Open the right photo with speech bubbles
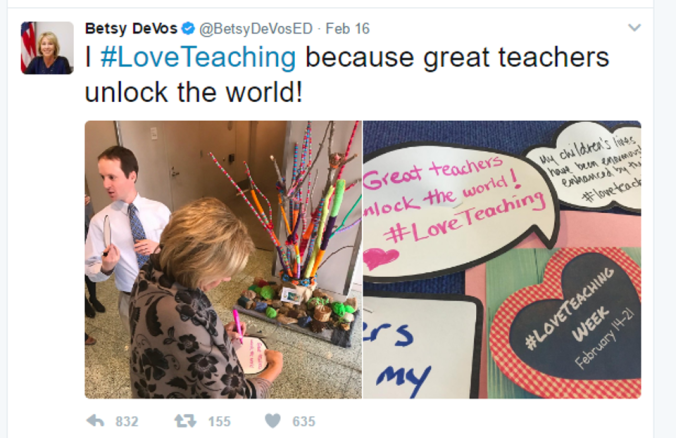Screen dimensions: 676x438 502,260
